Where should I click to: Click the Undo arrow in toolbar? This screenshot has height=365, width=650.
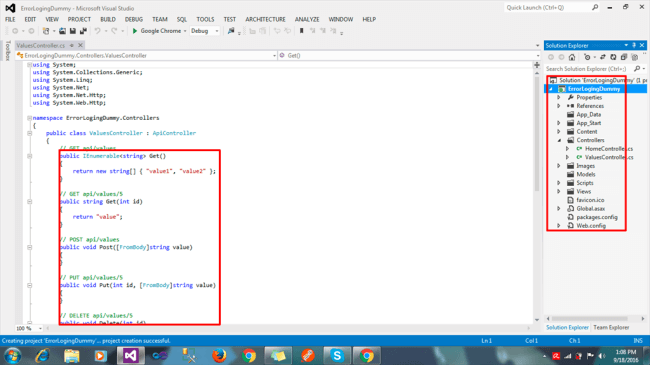click(97, 31)
